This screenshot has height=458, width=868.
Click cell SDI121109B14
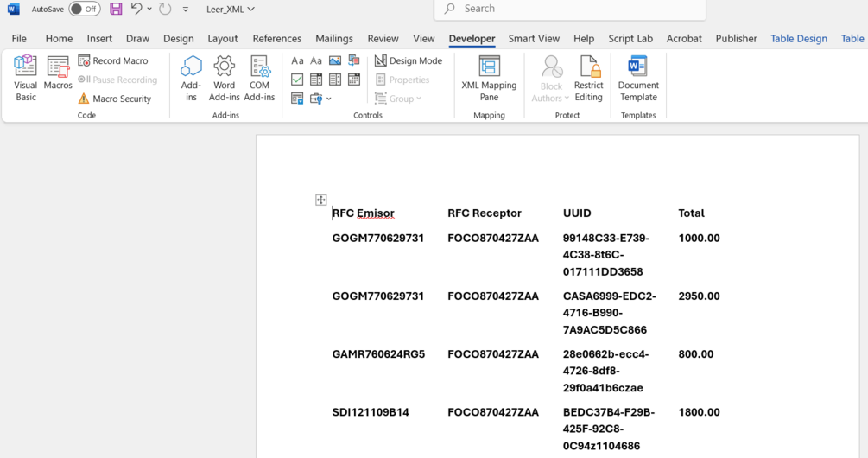coord(371,412)
